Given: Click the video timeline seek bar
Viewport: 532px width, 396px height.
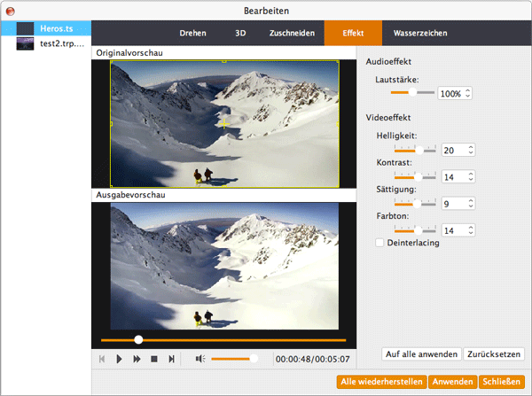Looking at the screenshot, I should coord(223,339).
